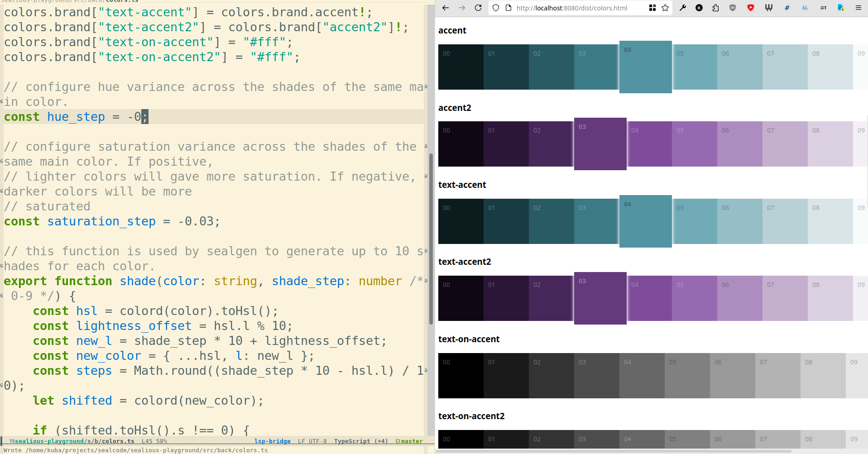Click the page info document icon

pos(508,8)
